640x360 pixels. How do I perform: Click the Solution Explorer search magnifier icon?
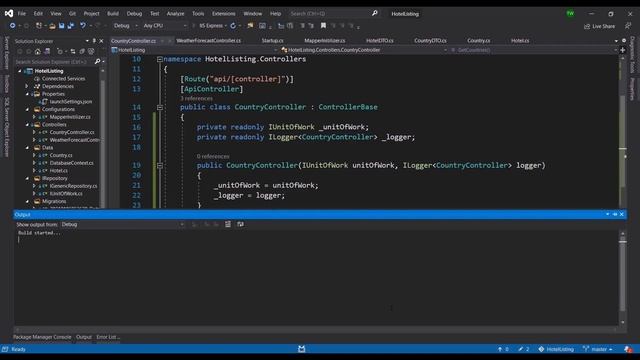coord(97,62)
